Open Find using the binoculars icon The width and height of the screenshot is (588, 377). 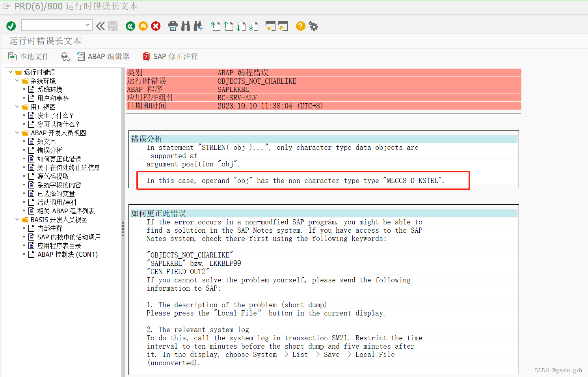[x=186, y=26]
